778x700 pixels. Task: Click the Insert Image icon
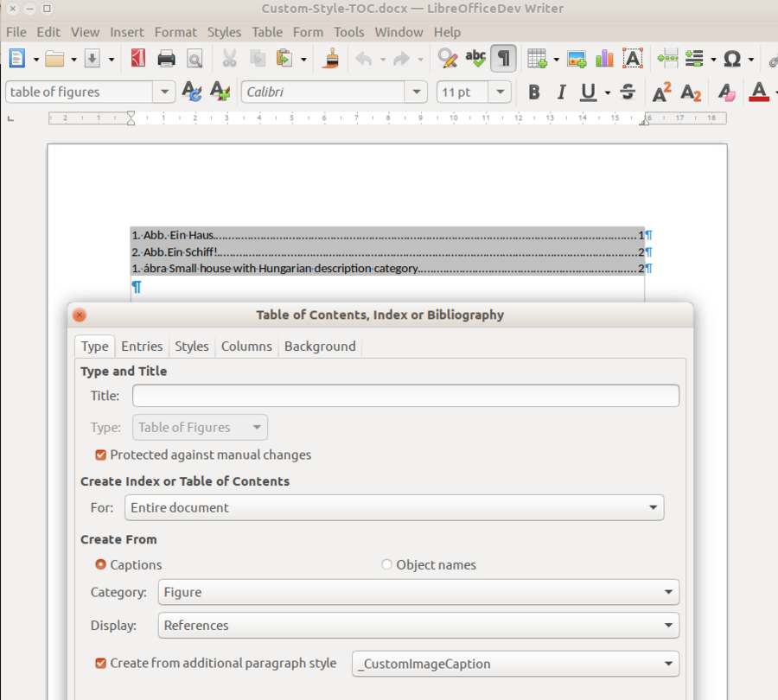pyautogui.click(x=577, y=59)
